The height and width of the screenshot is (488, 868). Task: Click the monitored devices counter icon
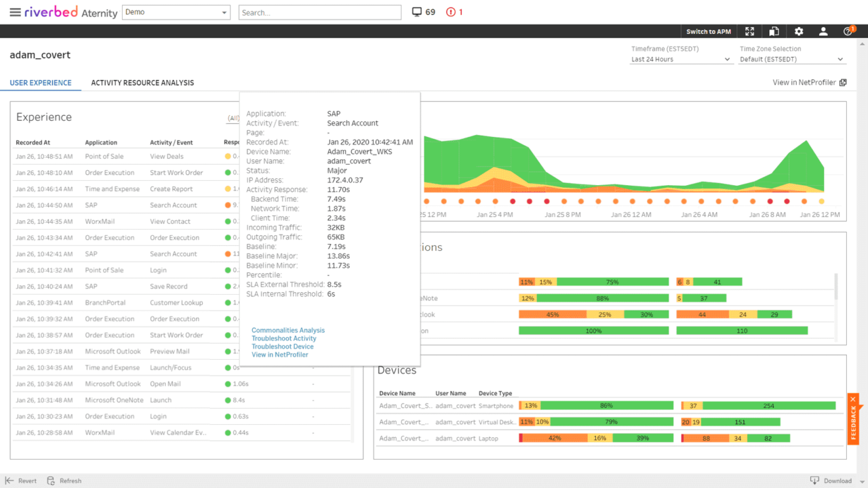pos(415,12)
